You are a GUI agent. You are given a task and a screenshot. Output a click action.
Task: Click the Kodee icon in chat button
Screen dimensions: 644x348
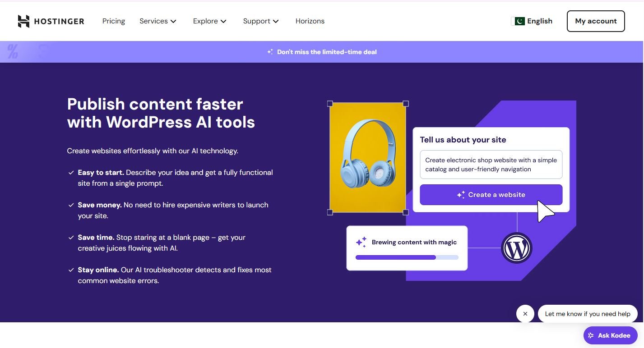click(x=591, y=335)
